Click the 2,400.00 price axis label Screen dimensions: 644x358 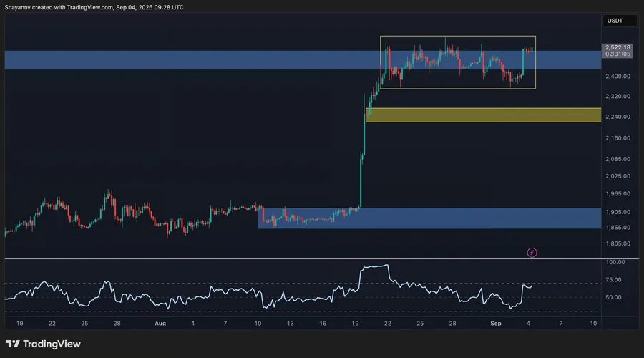coord(618,76)
